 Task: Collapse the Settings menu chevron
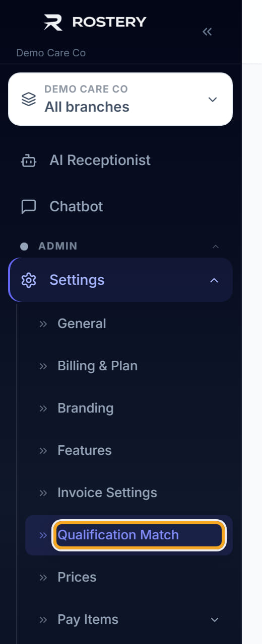pyautogui.click(x=214, y=280)
